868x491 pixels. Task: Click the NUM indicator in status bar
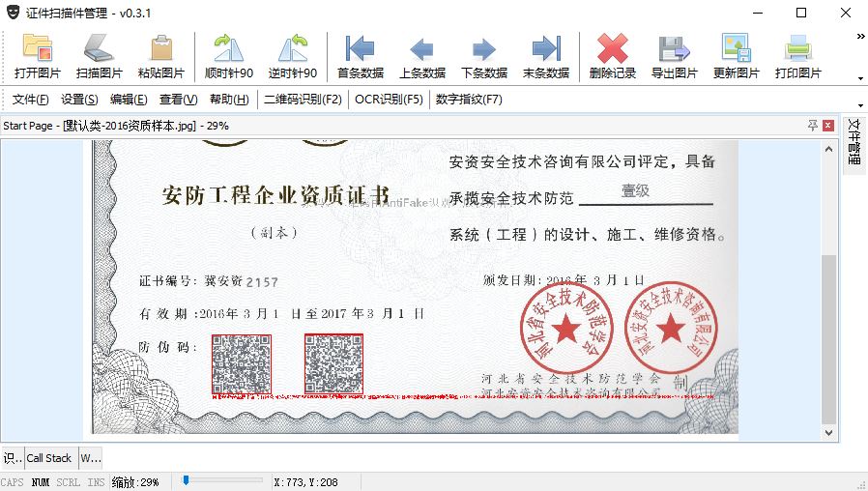tap(41, 482)
